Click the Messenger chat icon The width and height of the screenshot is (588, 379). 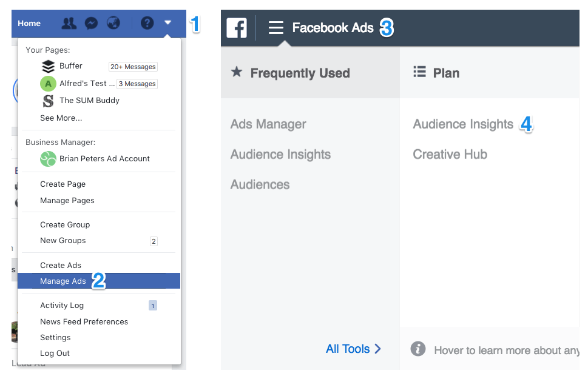pos(91,23)
